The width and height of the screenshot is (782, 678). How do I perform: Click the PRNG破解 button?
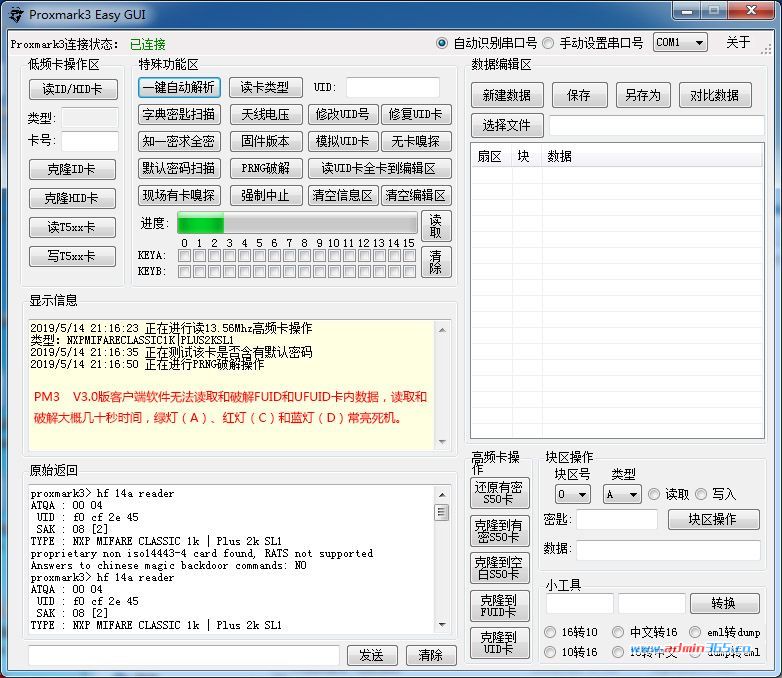(x=266, y=168)
